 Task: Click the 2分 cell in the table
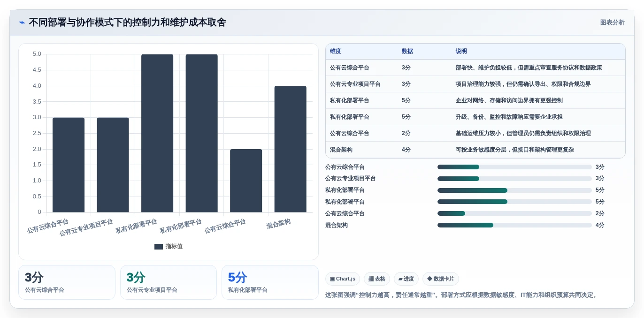point(406,133)
